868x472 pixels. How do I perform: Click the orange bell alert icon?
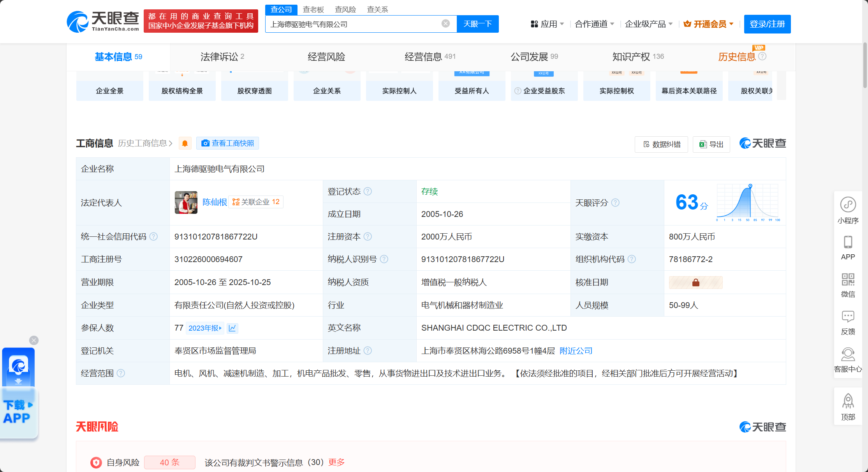(x=185, y=144)
